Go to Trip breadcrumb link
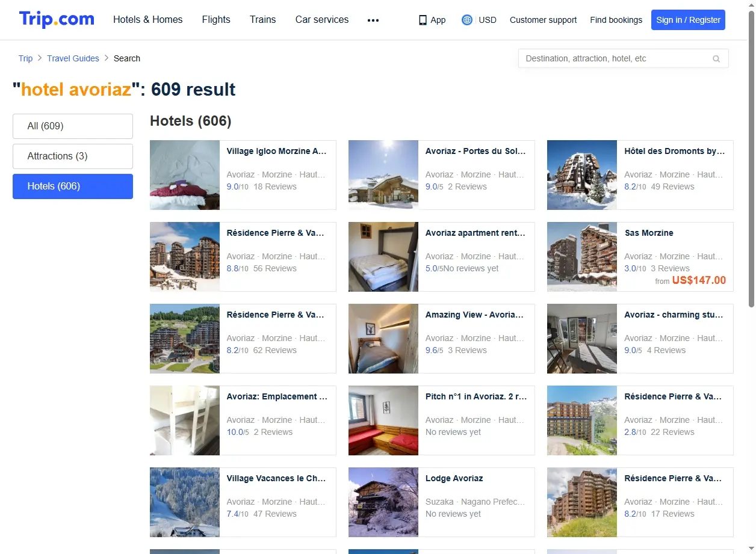This screenshot has width=756, height=554. (25, 58)
